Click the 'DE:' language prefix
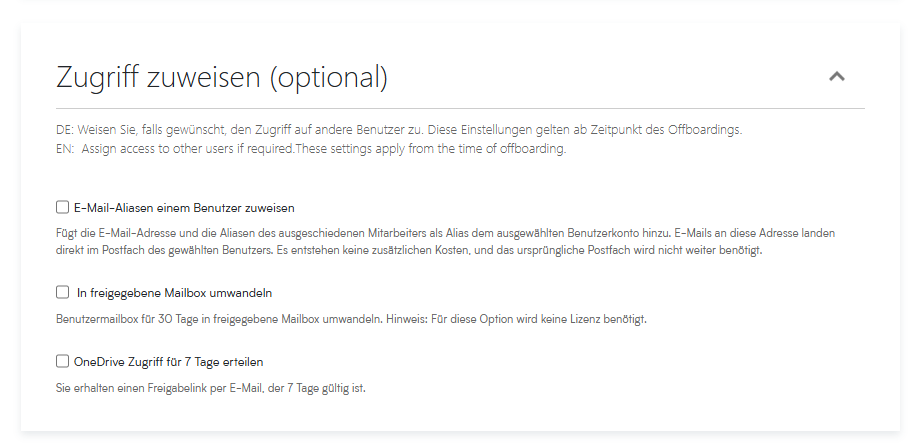 [65, 131]
